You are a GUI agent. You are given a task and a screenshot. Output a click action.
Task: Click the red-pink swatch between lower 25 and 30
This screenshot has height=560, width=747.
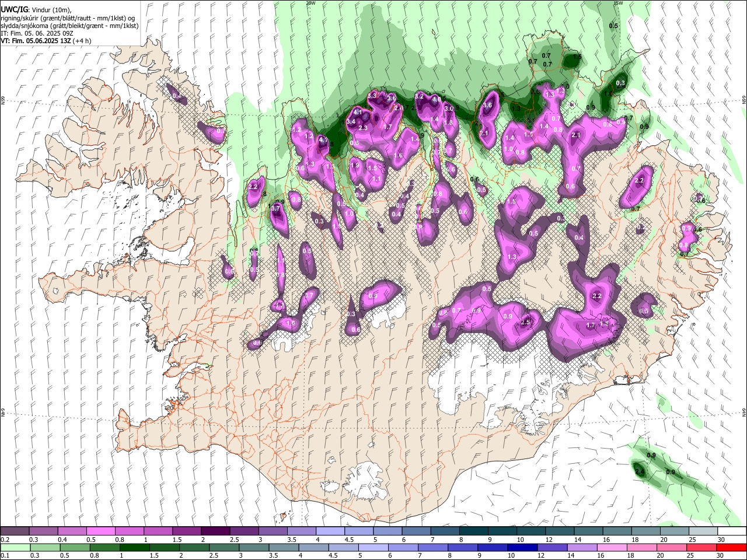pos(702,548)
